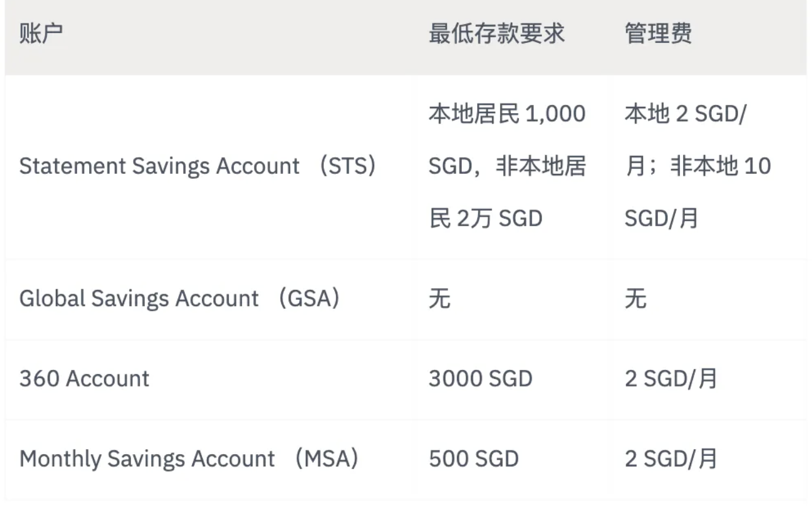Click the MSA abbreviation in parentheses
Image resolution: width=812 pixels, height=510 pixels.
[x=326, y=459]
